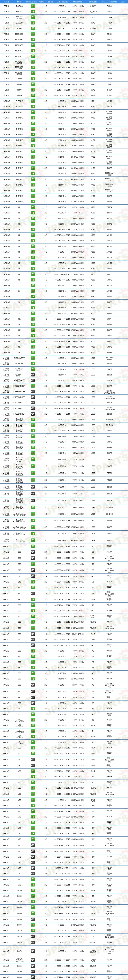
Task: Click the PB fuel icon in the Ford Kuga row
Action: point(33,29)
